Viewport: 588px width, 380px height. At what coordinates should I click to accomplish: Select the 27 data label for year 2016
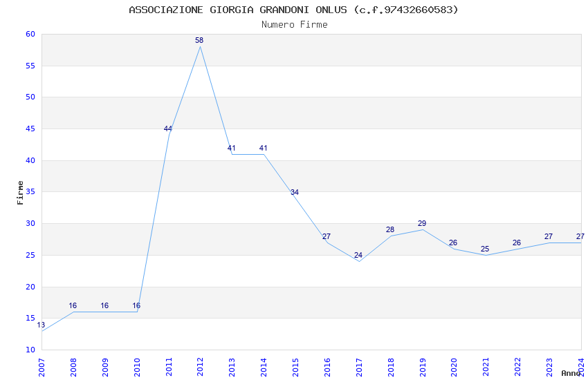coord(327,236)
